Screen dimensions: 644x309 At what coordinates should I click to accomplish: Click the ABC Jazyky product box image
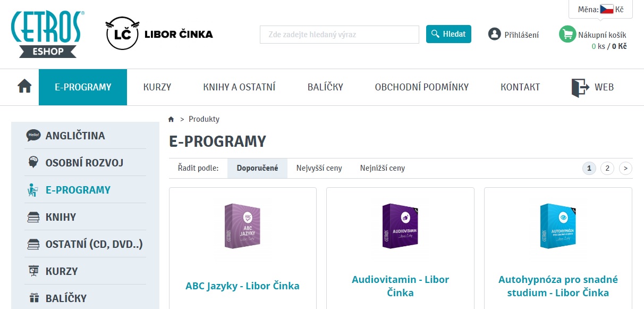point(242,227)
